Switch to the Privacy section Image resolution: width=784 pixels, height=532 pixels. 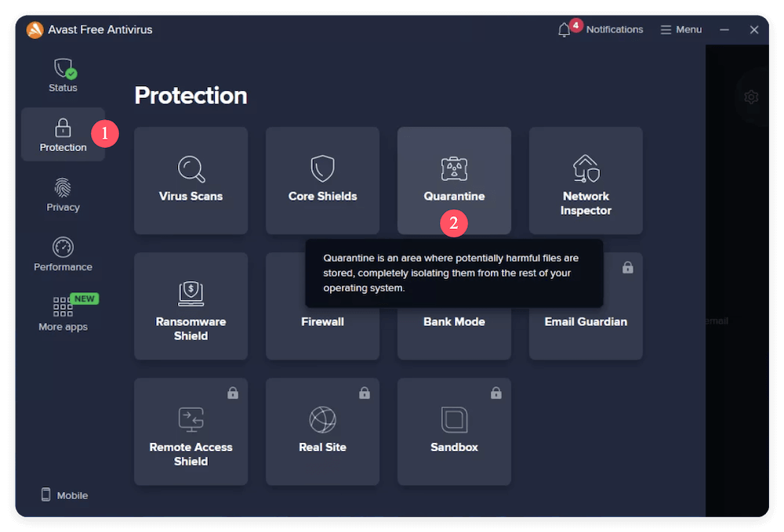point(63,194)
